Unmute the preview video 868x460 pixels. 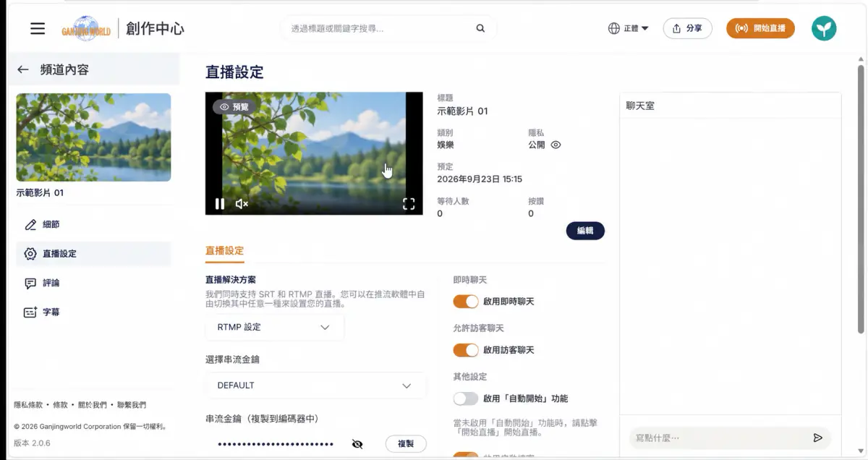click(242, 204)
